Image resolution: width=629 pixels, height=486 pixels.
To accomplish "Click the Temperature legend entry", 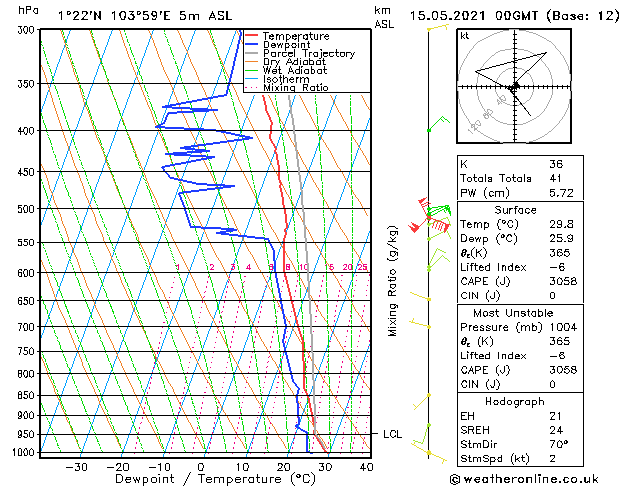I will (296, 36).
